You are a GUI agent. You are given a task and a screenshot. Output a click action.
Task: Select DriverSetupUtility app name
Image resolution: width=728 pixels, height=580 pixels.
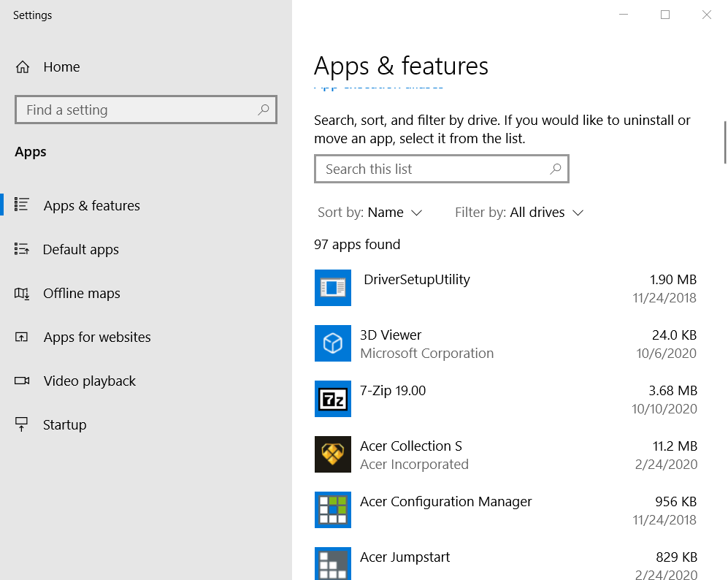(x=416, y=280)
